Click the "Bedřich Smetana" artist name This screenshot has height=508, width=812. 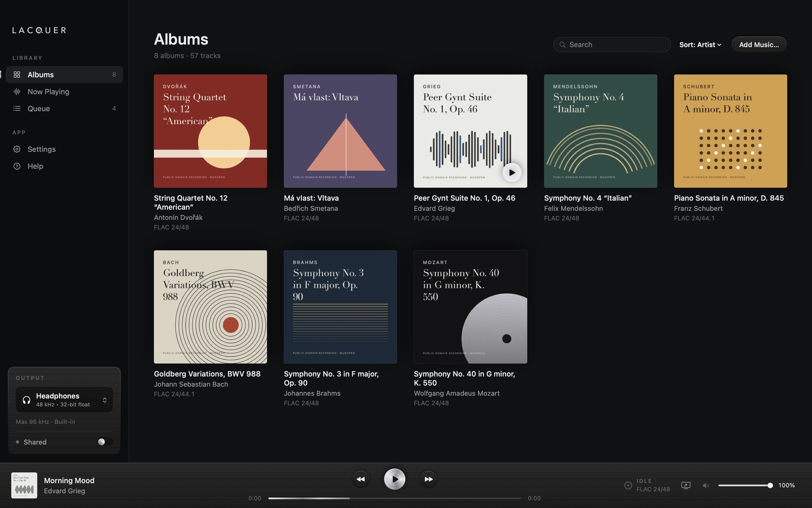(311, 209)
